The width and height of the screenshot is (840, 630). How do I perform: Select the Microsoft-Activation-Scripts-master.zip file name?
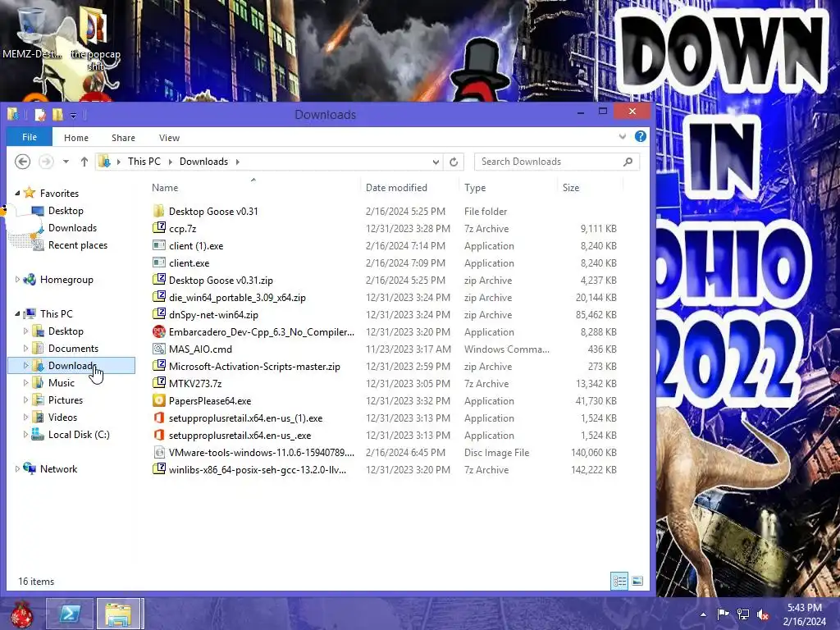(254, 367)
